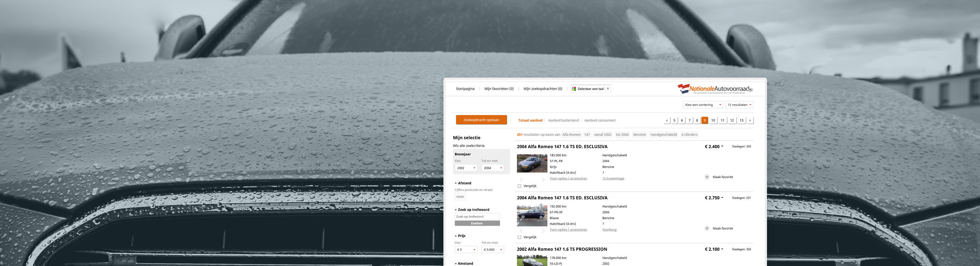Show next photo of the grey 57-PL-FR car
The width and height of the screenshot is (980, 266).
click(543, 179)
